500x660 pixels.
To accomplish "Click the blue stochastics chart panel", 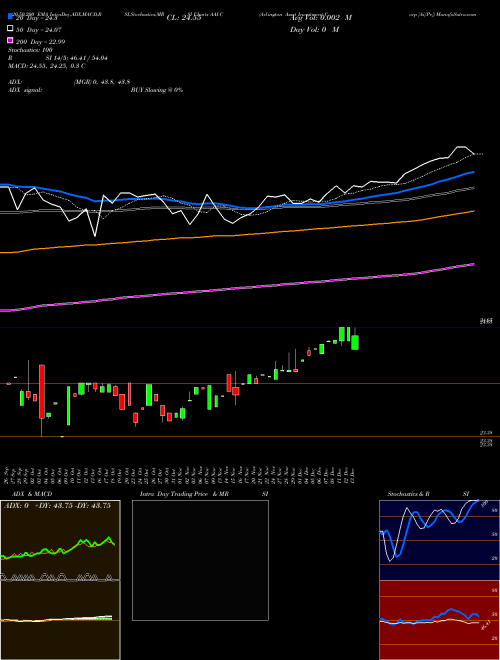I will coord(439,540).
